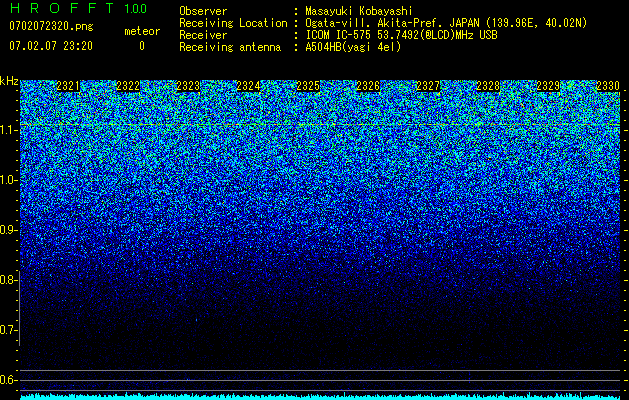
Task: Click the 2330 time marker
Action: pyautogui.click(x=608, y=86)
